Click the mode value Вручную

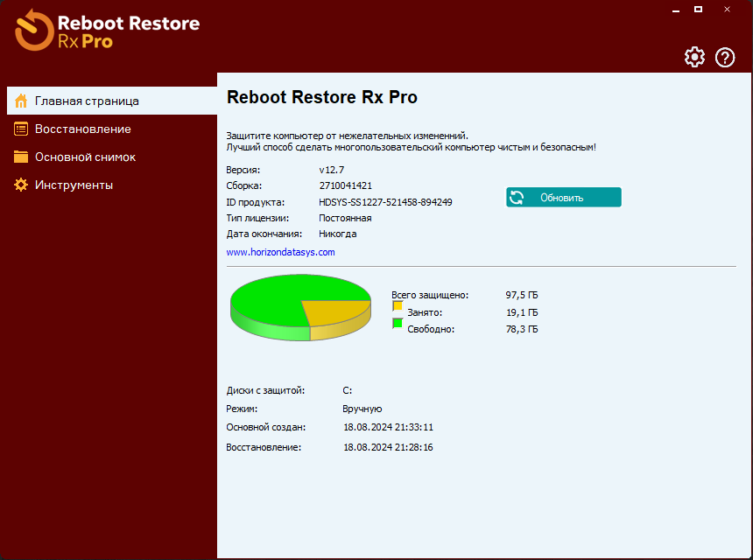coord(362,409)
